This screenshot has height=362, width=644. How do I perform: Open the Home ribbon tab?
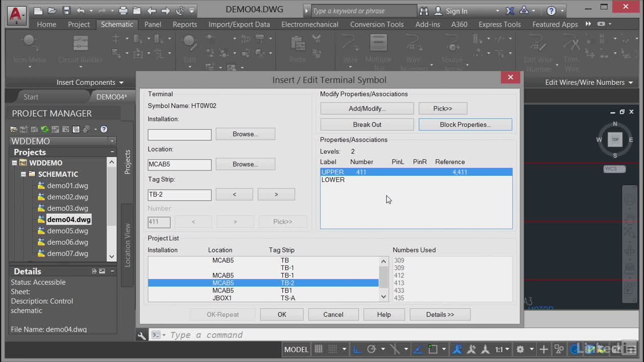click(x=46, y=24)
